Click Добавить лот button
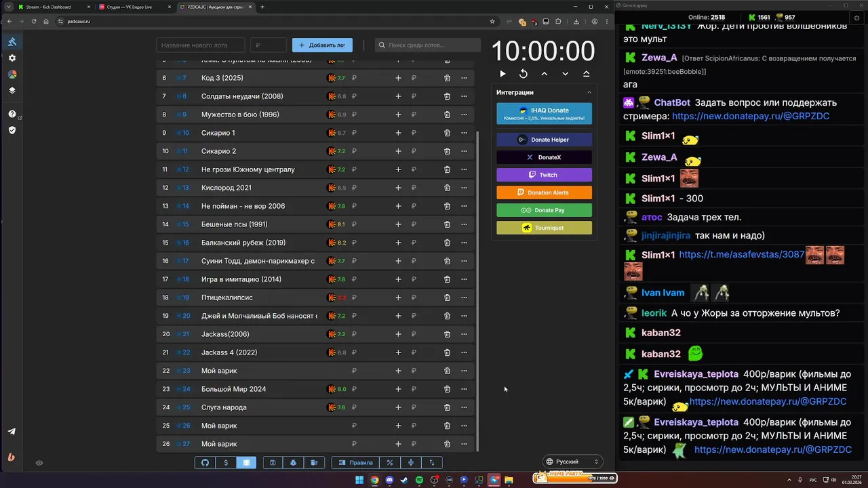 [x=322, y=45]
